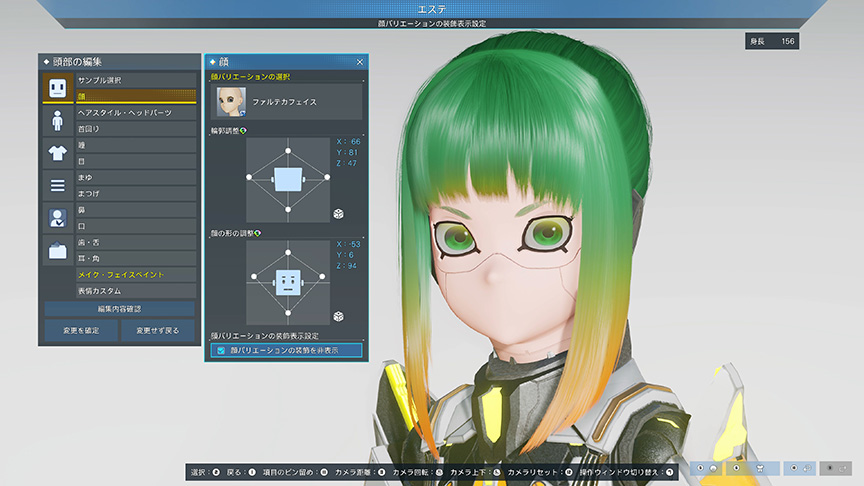
Task: Open ファルテカフェイス face variation selector
Action: coord(286,101)
